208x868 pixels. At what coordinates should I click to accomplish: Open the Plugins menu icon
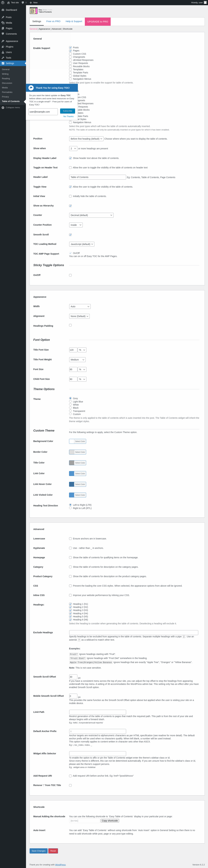click(x=3, y=47)
